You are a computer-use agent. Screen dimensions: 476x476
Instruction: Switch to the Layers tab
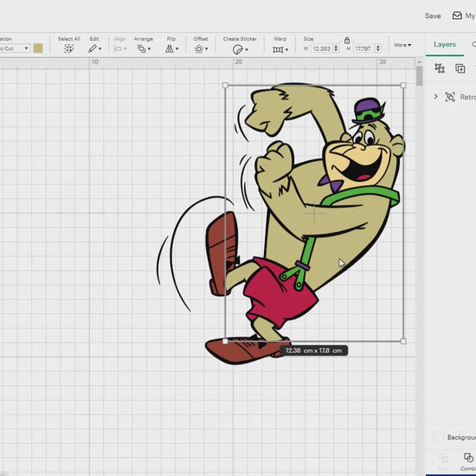tap(445, 44)
